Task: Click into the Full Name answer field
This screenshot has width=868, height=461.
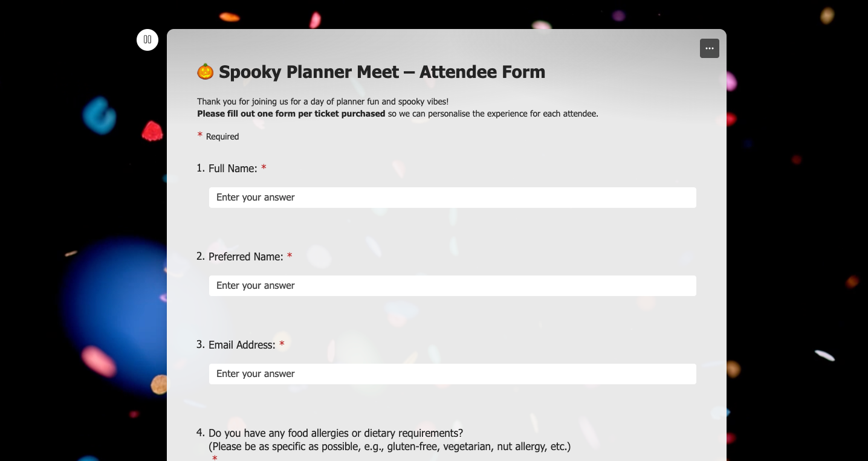Action: [x=452, y=198]
